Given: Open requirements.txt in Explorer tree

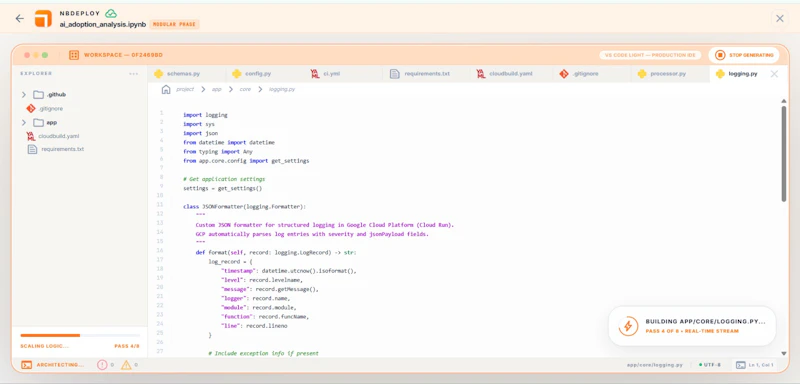Looking at the screenshot, I should [x=63, y=149].
